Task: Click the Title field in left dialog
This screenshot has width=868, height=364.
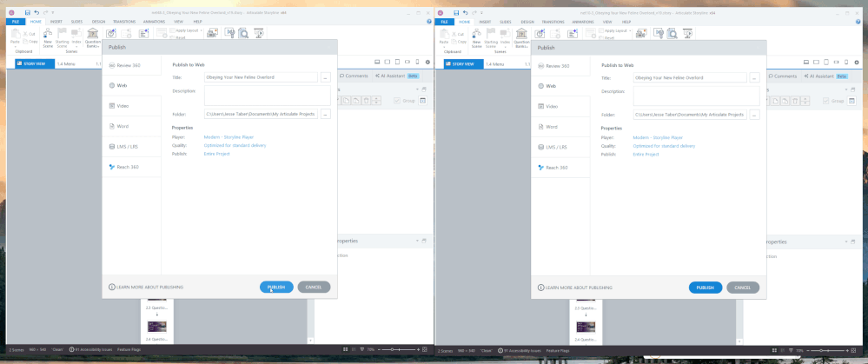Action: [261, 77]
